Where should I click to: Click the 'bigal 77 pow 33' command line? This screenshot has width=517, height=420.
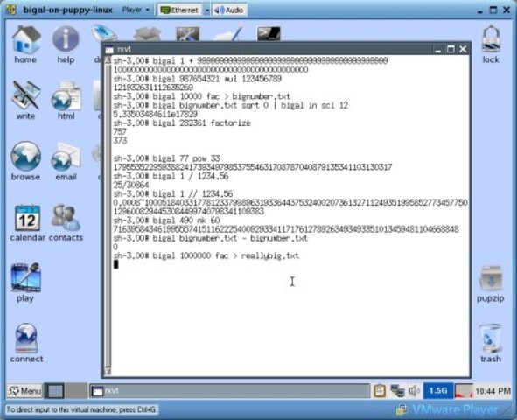[166, 158]
